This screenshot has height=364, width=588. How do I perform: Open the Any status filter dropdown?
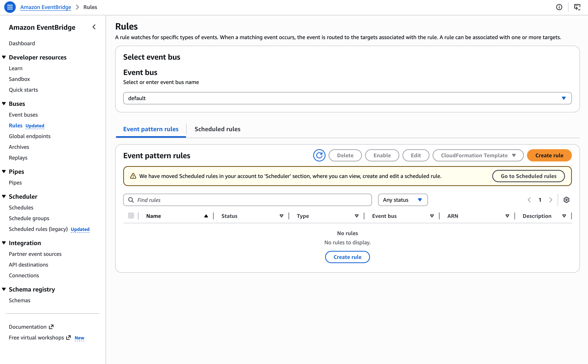point(403,200)
